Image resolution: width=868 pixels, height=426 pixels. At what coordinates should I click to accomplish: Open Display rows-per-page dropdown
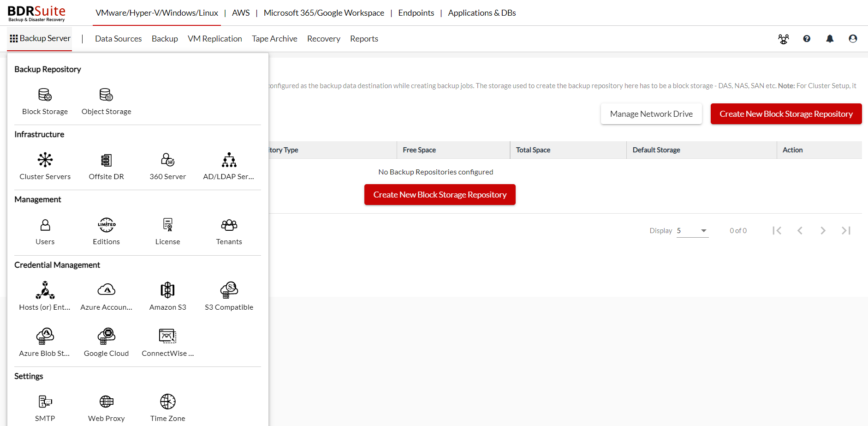tap(692, 231)
